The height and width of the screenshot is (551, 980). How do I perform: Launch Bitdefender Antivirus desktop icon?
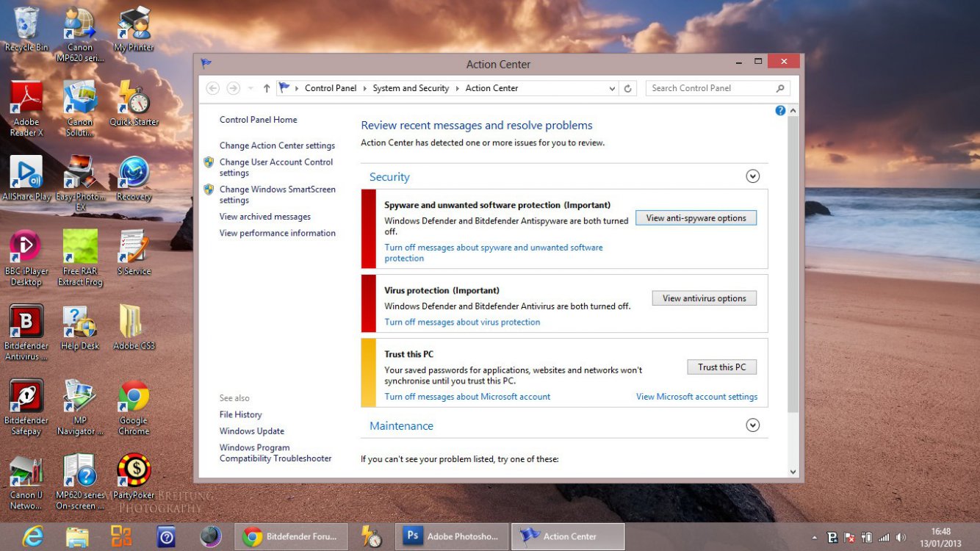[x=26, y=333]
